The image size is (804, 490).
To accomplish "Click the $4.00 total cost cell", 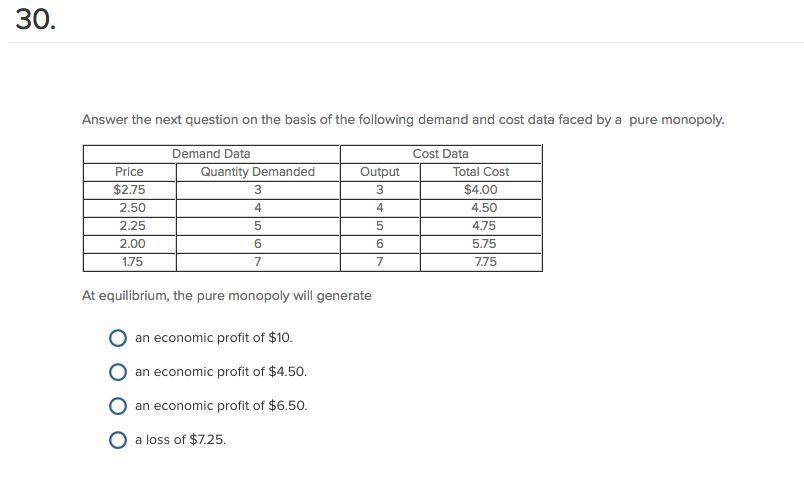I will coord(480,190).
